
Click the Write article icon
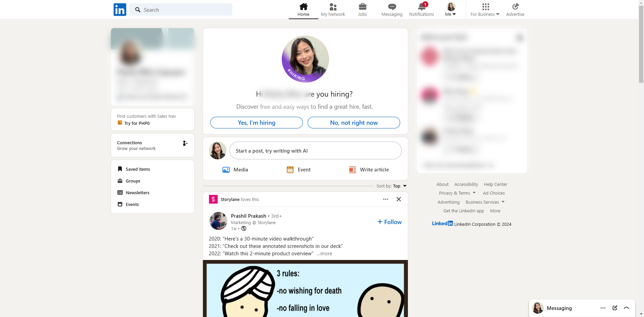353,170
